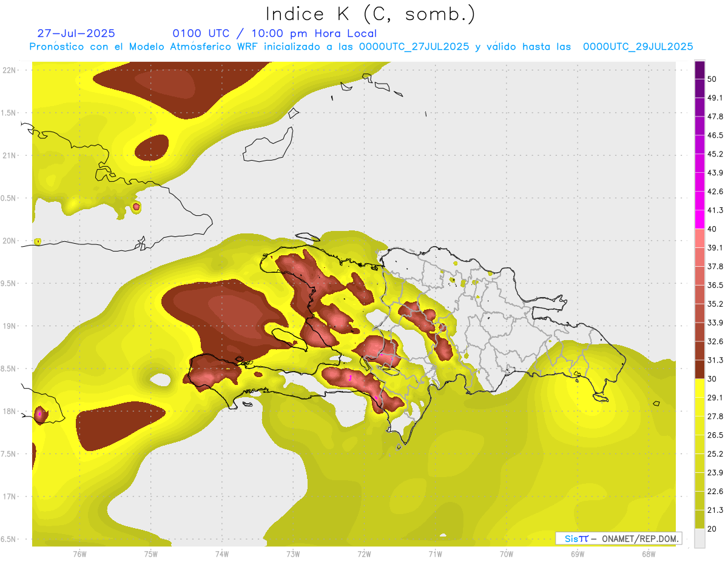Click the colorbar value '21.3'

tap(715, 510)
